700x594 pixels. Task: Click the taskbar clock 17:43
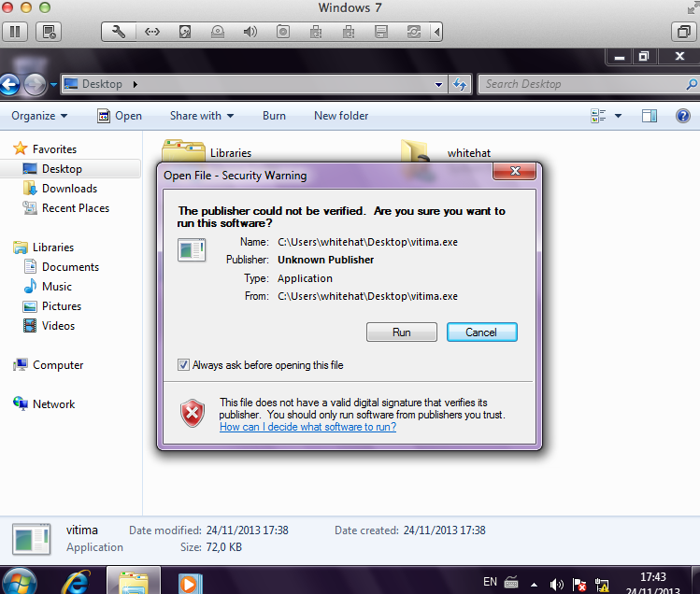pos(652,577)
